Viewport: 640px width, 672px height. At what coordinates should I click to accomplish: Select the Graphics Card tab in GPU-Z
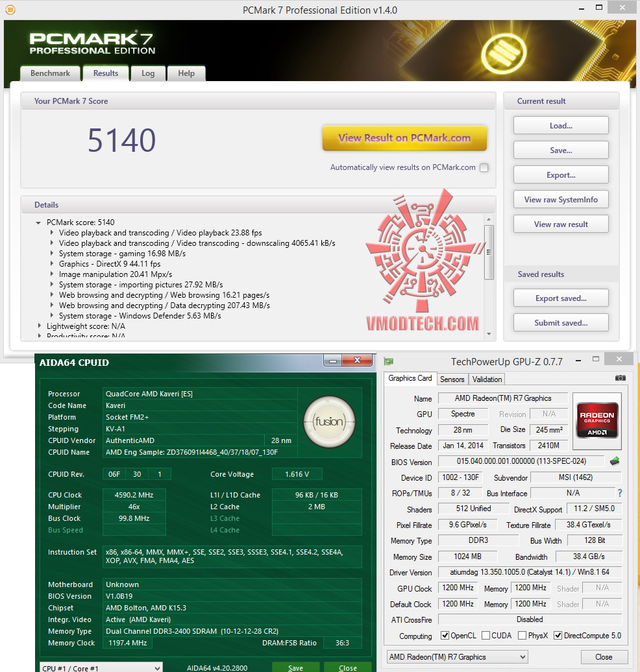click(x=410, y=378)
